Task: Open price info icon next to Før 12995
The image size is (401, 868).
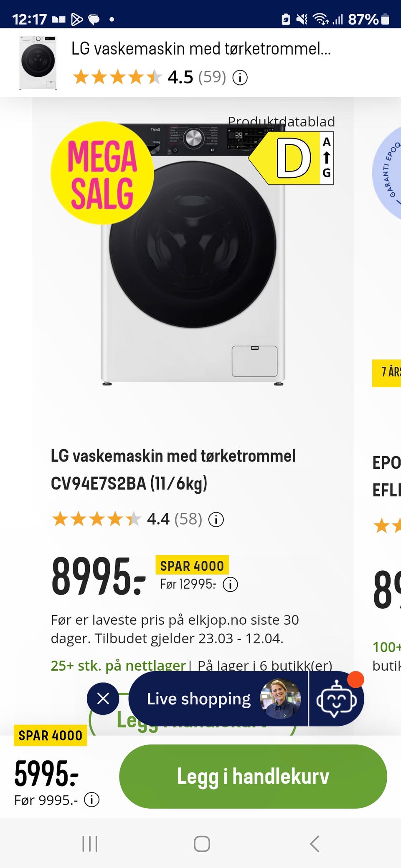Action: point(230,584)
